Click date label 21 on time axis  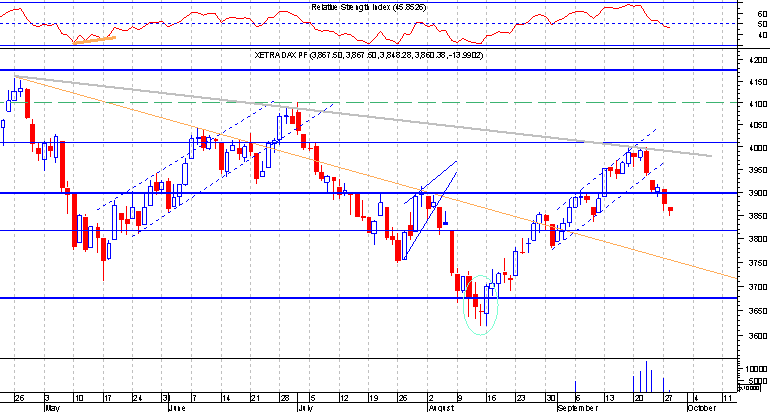(254, 398)
